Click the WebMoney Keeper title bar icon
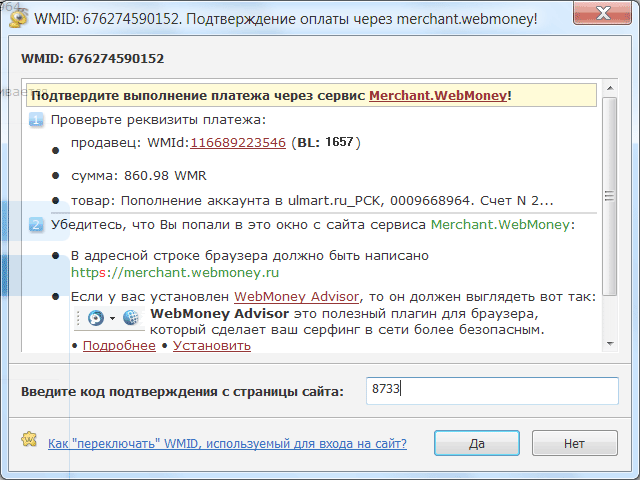 point(18,18)
